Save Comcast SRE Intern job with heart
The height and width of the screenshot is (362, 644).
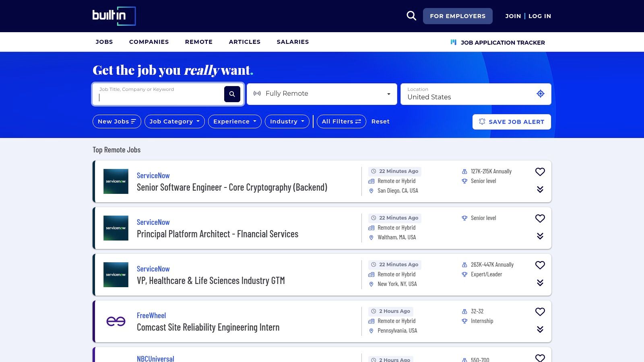tap(540, 312)
